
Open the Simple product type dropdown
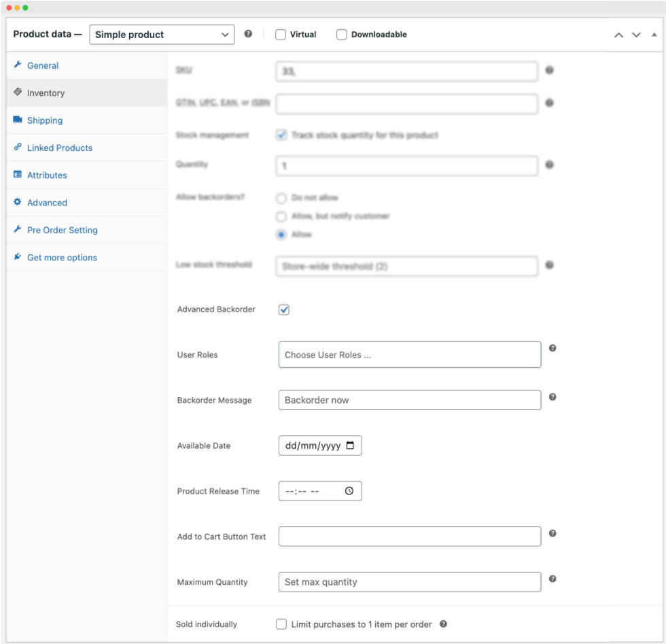162,35
